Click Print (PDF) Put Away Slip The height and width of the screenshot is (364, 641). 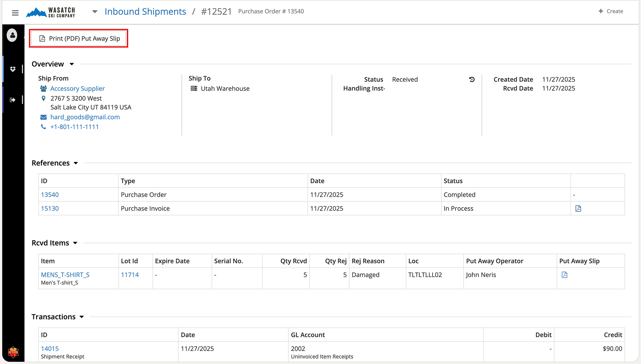click(79, 39)
